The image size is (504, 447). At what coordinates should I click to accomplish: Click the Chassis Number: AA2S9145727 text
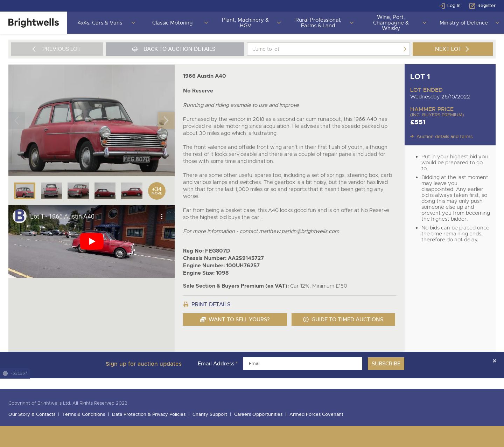(x=223, y=258)
